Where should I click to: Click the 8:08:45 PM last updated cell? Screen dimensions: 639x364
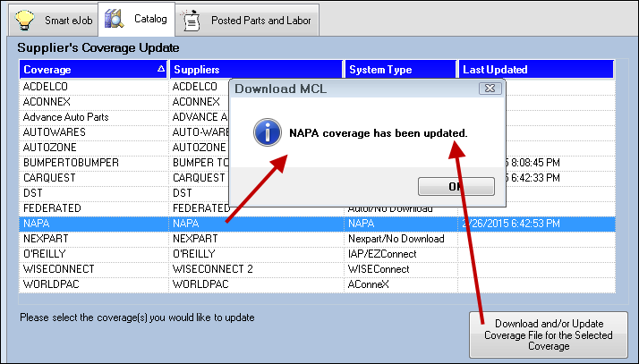pyautogui.click(x=560, y=163)
